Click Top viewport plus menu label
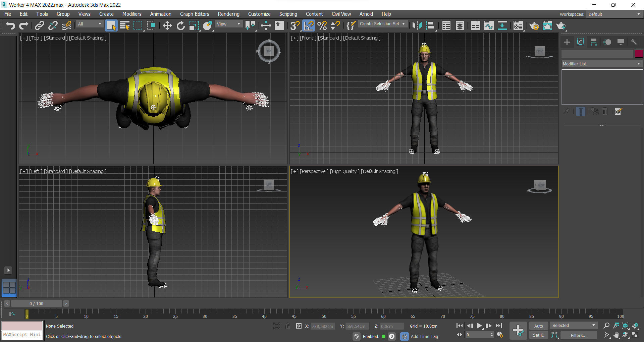 point(24,38)
